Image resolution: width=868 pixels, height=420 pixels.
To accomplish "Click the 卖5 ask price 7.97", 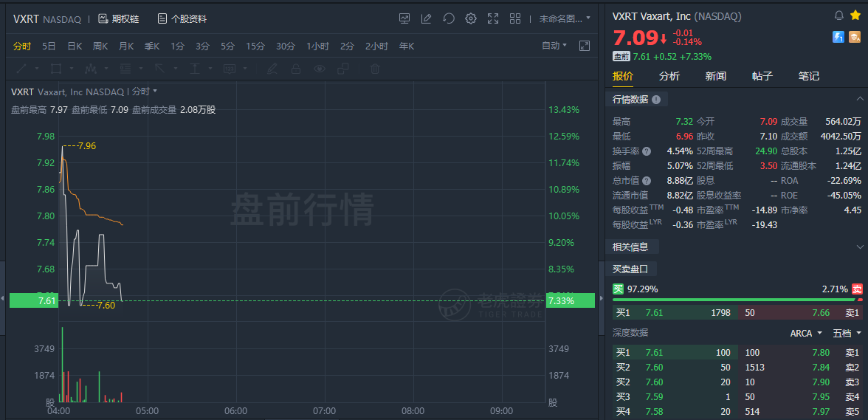I will click(822, 412).
